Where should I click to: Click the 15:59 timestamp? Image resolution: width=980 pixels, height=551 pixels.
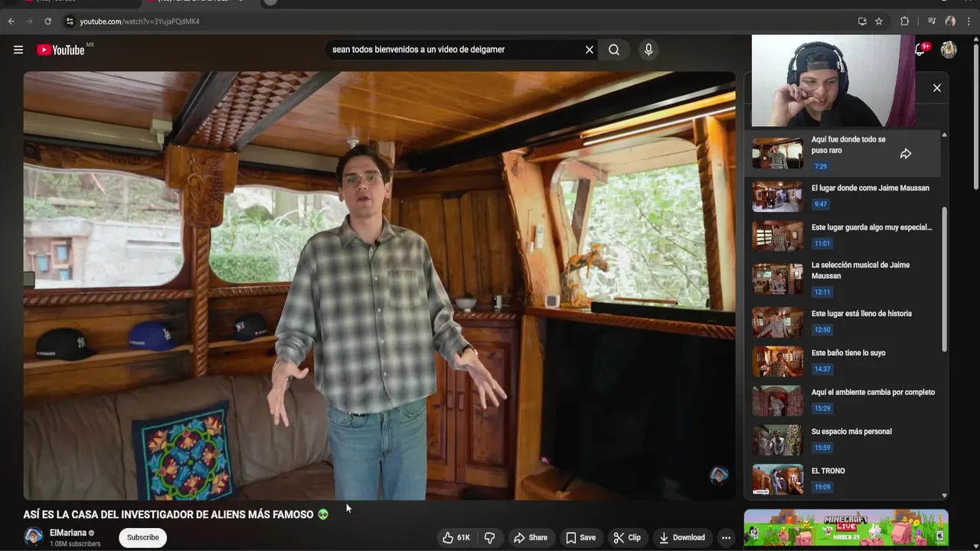coord(822,448)
